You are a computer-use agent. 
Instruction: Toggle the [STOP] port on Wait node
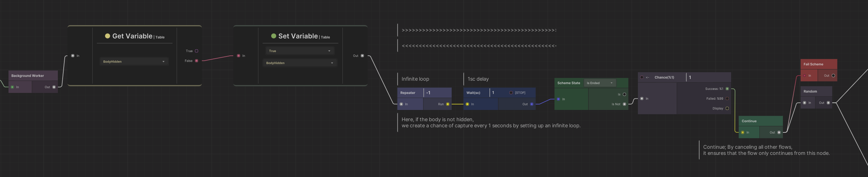pos(511,93)
